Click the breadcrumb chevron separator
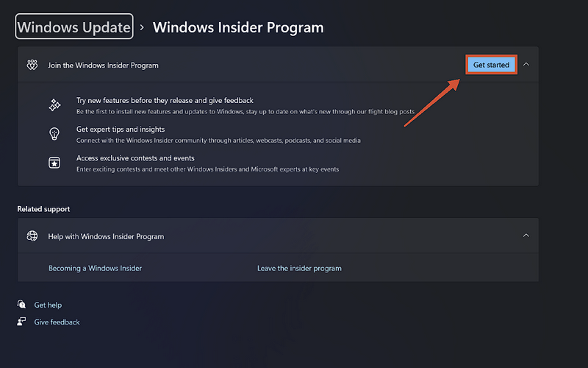Viewport: 588px width, 368px height. click(x=142, y=27)
